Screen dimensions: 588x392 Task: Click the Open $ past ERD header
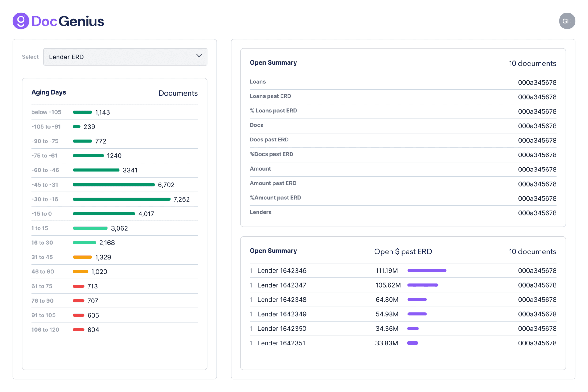click(x=403, y=251)
